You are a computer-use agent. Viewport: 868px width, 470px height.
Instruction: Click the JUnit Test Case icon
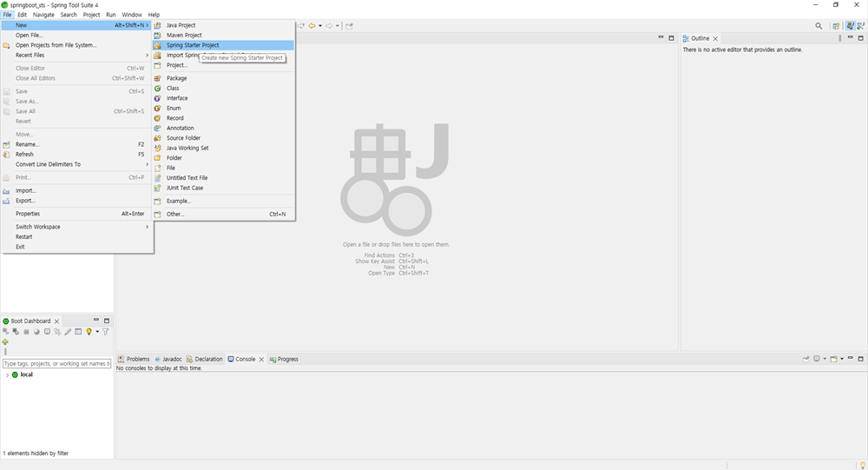click(x=158, y=188)
